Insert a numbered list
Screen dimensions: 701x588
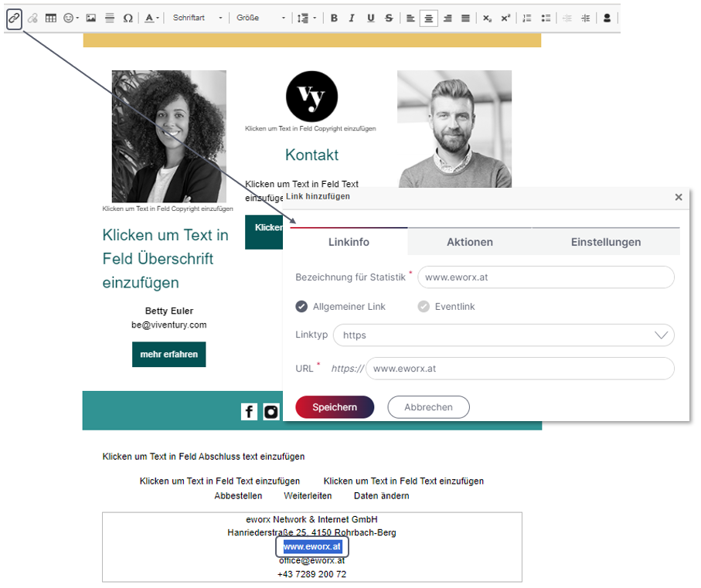pos(527,19)
